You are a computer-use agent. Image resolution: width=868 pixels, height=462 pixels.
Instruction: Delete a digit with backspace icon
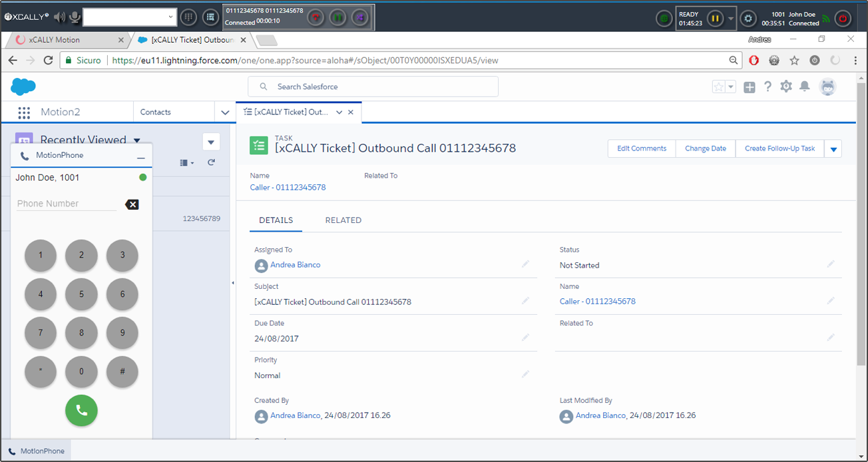(x=132, y=204)
